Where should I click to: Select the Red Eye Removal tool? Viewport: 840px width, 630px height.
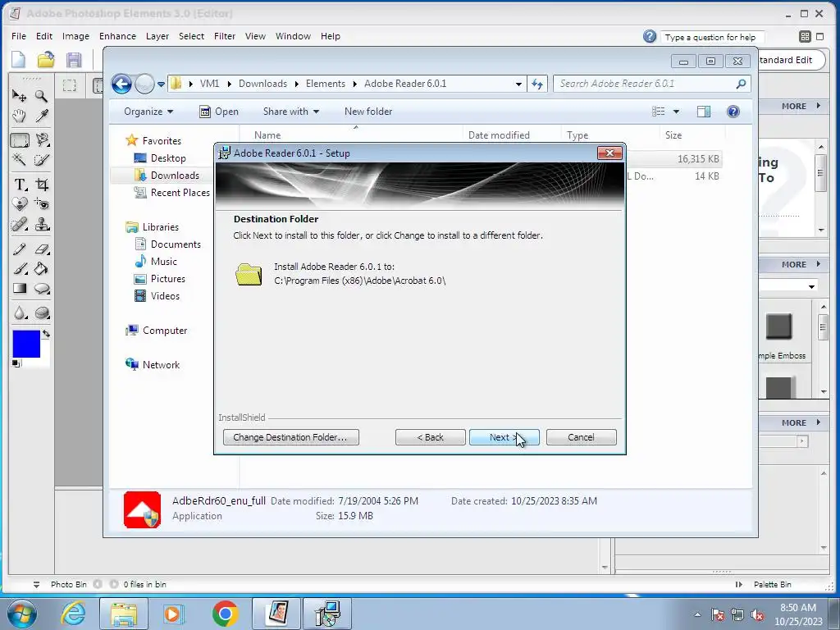tap(42, 204)
